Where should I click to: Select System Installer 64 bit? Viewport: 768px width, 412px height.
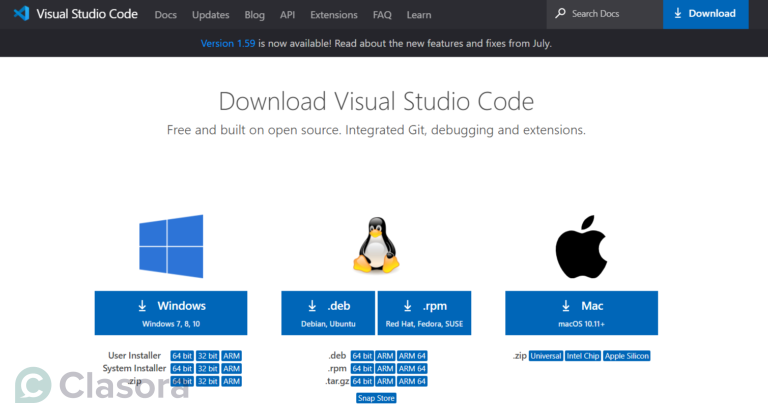point(182,368)
